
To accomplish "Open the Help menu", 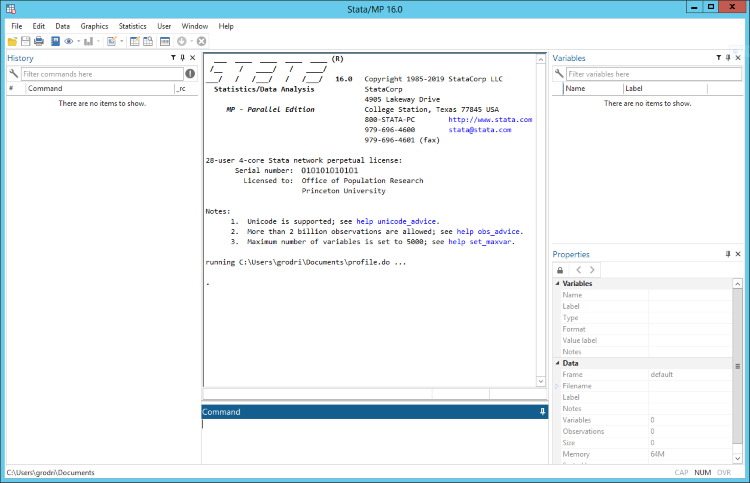I will point(226,26).
